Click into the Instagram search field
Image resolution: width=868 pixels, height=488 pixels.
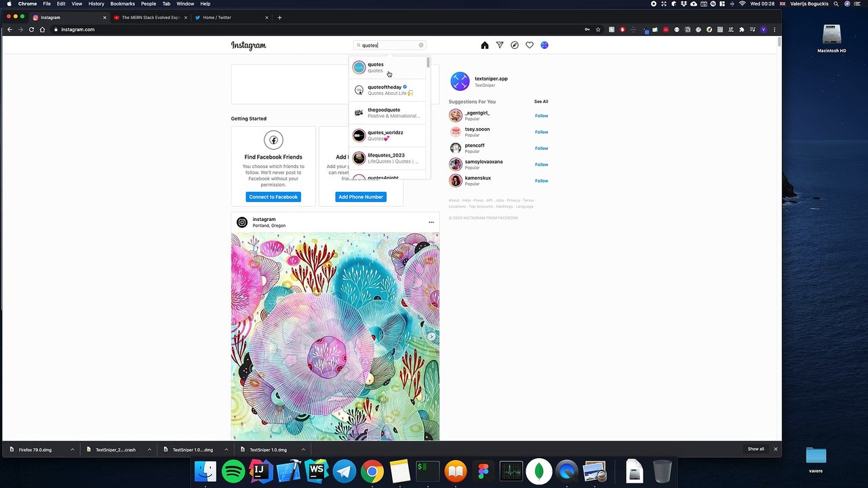tap(390, 45)
